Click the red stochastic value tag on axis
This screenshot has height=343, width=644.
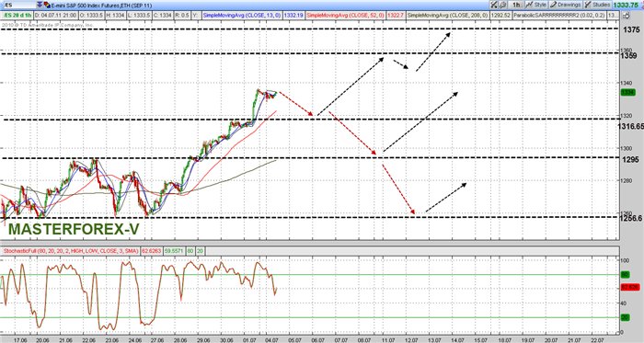click(629, 287)
